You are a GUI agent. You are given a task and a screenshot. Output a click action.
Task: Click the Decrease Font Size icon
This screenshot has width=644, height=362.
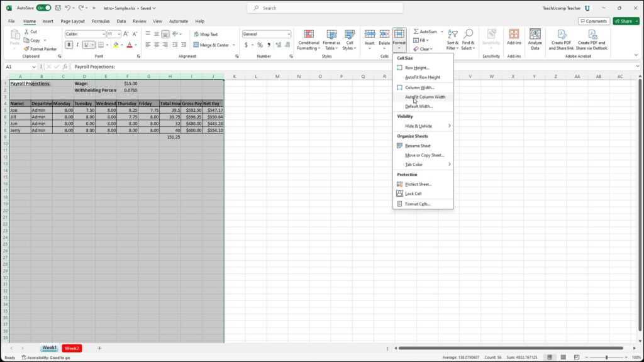[135, 34]
